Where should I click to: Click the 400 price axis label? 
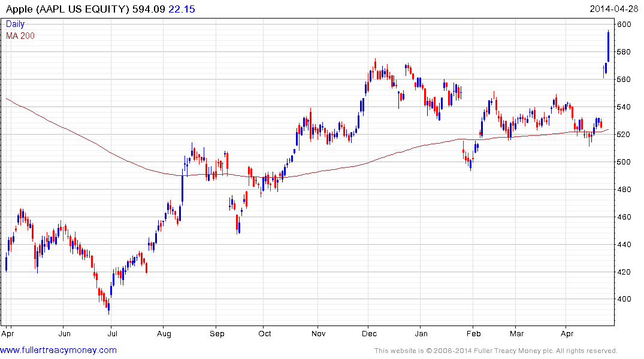click(x=624, y=299)
